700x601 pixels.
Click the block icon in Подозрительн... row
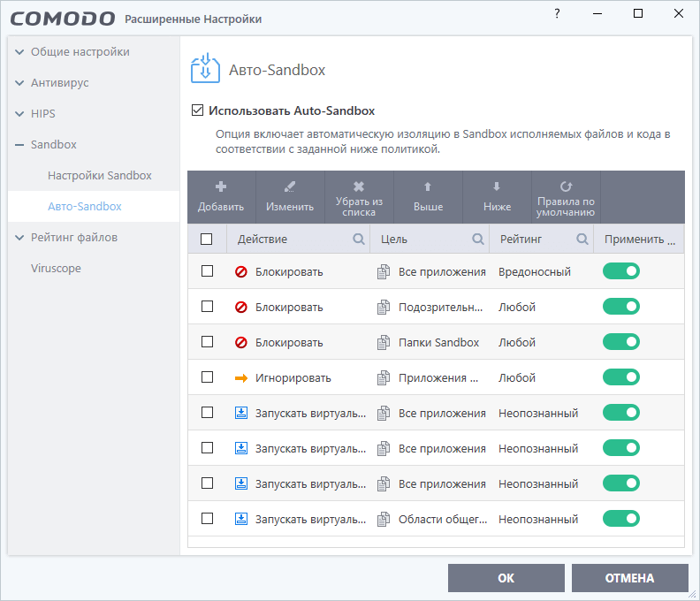click(241, 307)
